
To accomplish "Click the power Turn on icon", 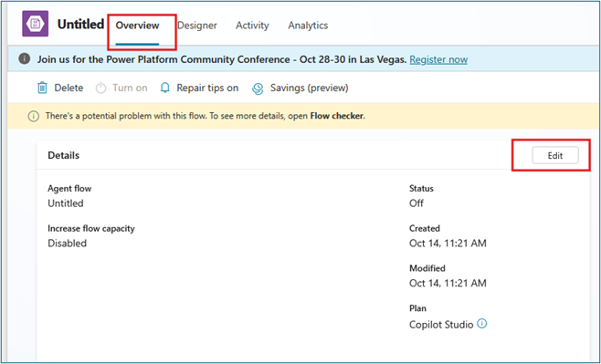I will tap(100, 88).
